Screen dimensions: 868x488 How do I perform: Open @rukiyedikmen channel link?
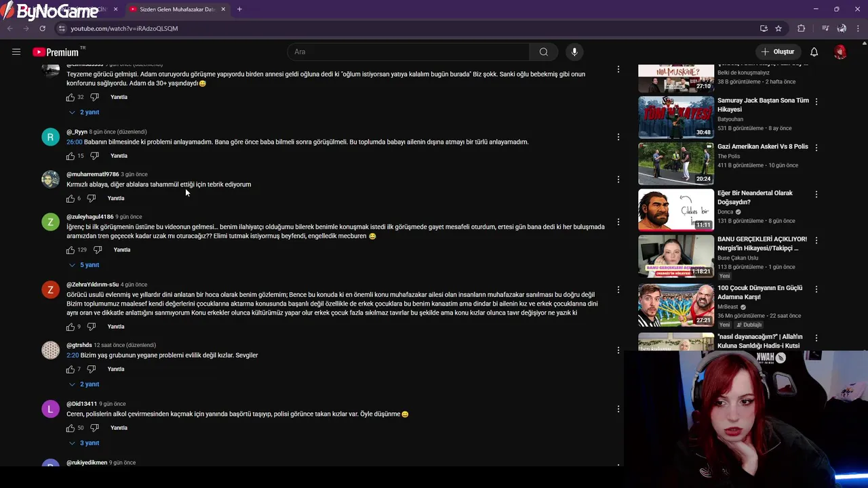point(87,463)
